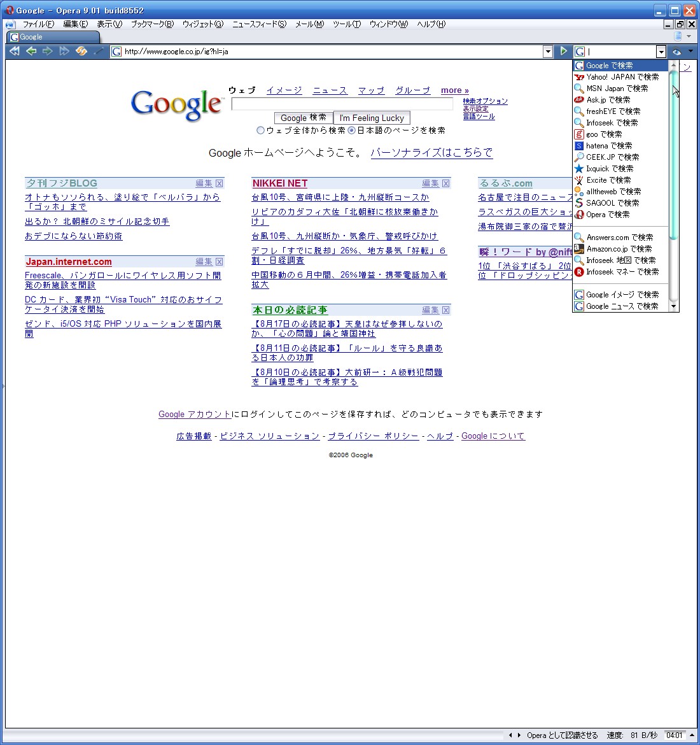The height and width of the screenshot is (745, 700).
Task: Choose Infoseek マネー で検索 in the search list
Action: click(620, 272)
